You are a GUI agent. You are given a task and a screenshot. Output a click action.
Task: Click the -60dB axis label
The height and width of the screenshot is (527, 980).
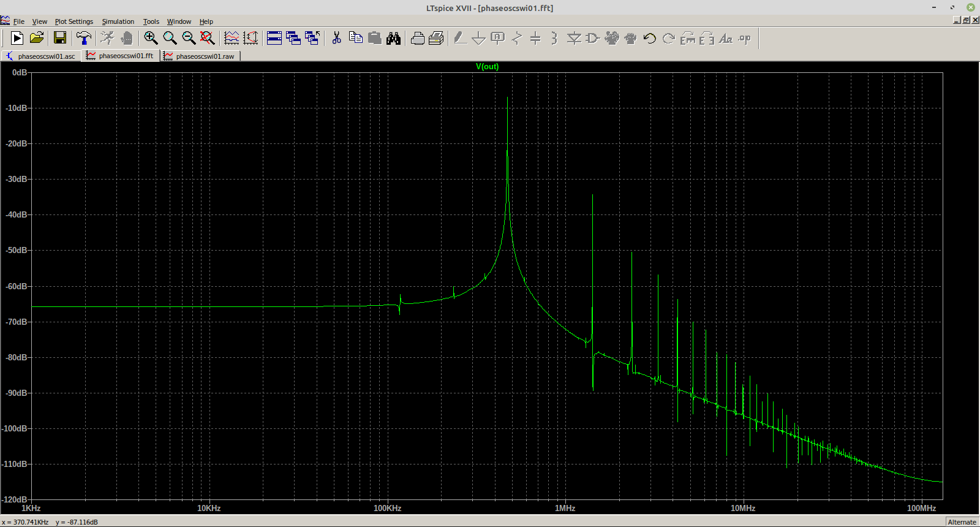click(x=16, y=286)
